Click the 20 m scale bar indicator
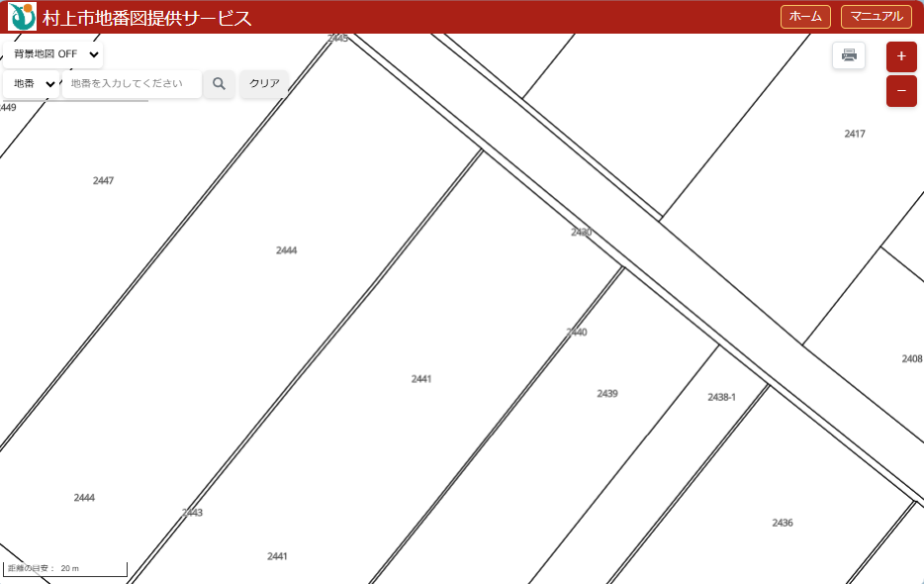The width and height of the screenshot is (924, 584). [x=65, y=569]
